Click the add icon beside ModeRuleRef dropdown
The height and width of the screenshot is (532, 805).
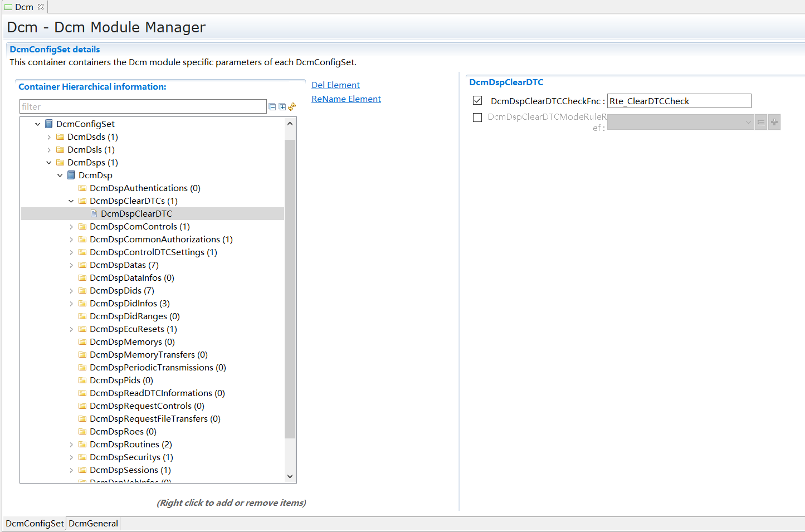(774, 122)
